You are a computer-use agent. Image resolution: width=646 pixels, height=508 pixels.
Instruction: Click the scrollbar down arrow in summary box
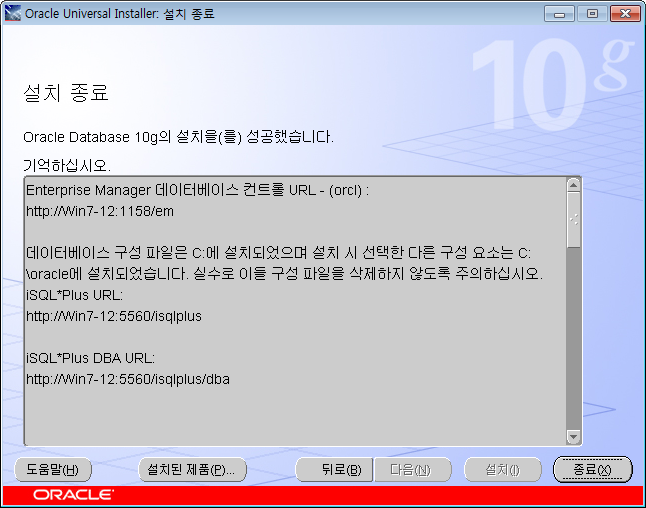pos(573,436)
